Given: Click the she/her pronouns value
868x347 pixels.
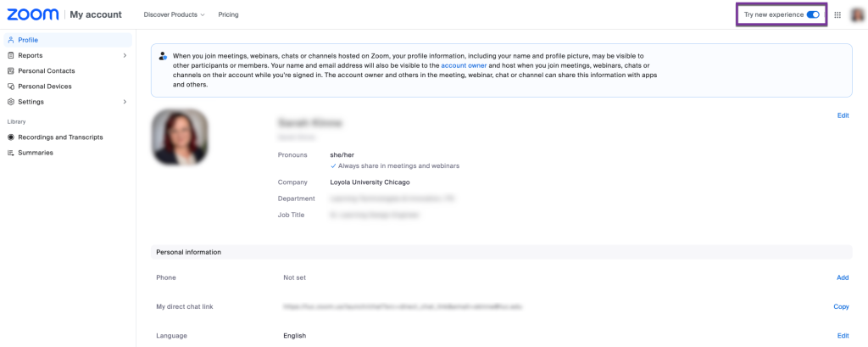Looking at the screenshot, I should (342, 155).
